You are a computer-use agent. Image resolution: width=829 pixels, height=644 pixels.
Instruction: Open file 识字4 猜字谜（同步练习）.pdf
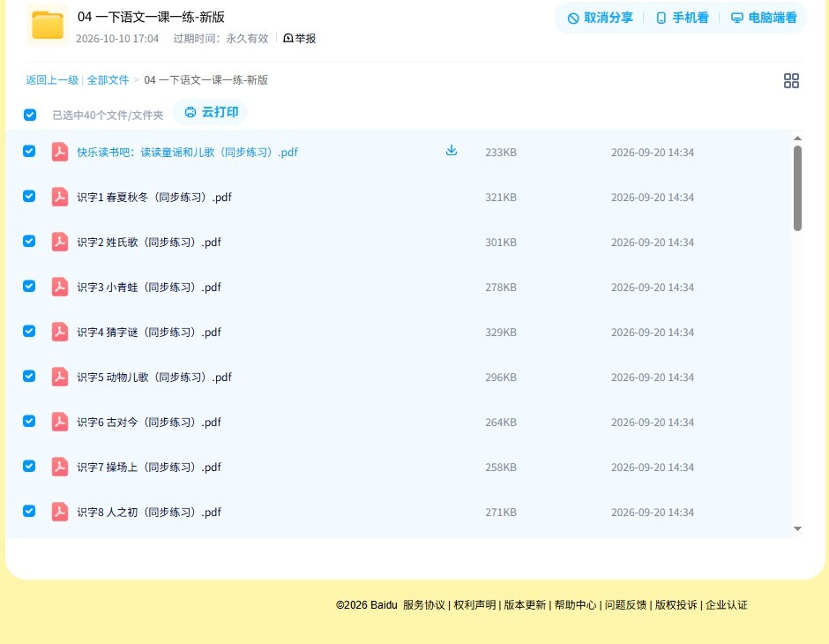[x=149, y=332]
